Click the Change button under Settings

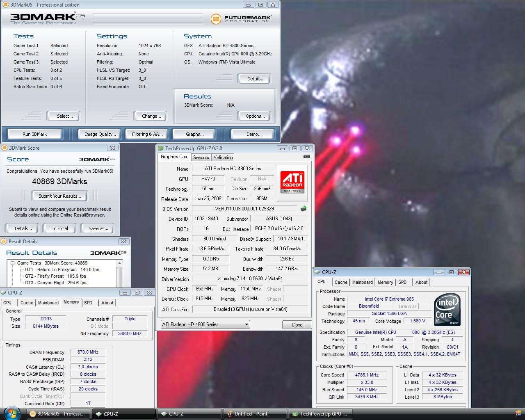[x=151, y=116]
